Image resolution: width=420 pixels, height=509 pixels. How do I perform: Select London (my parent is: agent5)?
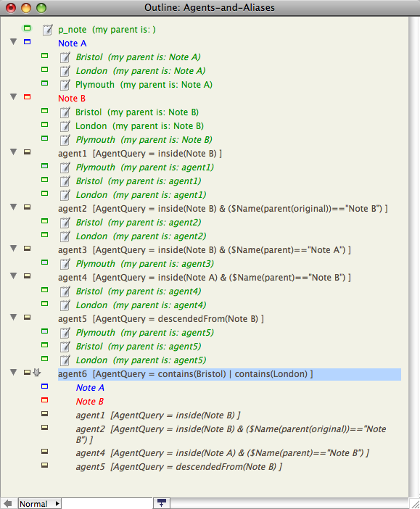(141, 360)
